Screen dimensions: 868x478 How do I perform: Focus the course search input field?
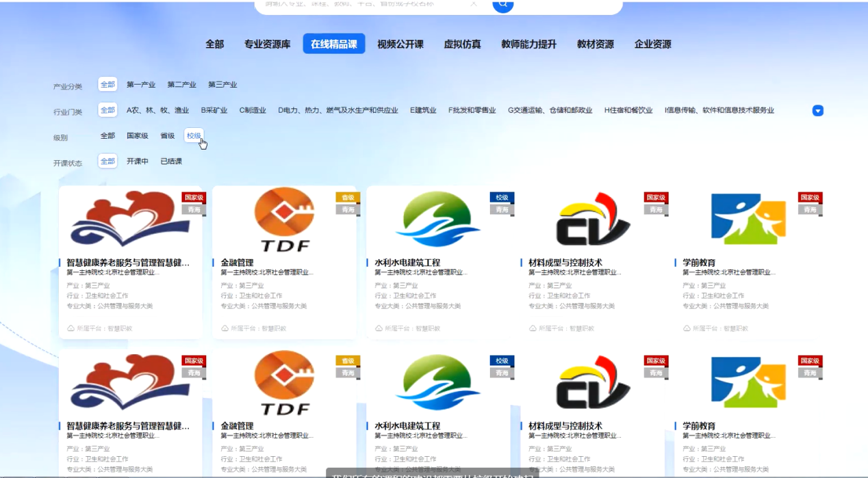point(370,4)
